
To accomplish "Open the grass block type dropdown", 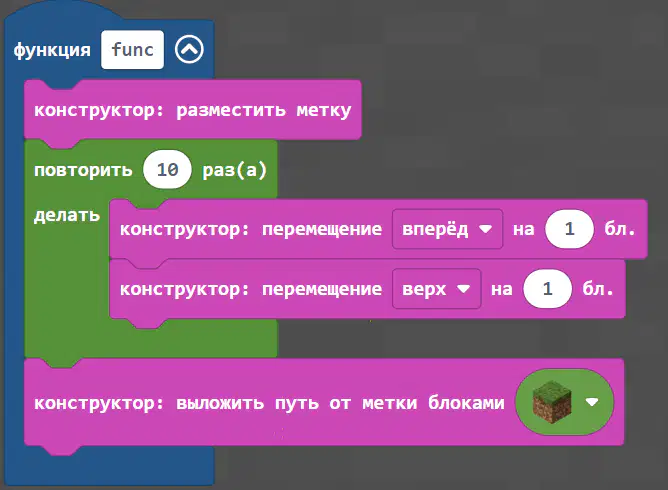I will [593, 402].
